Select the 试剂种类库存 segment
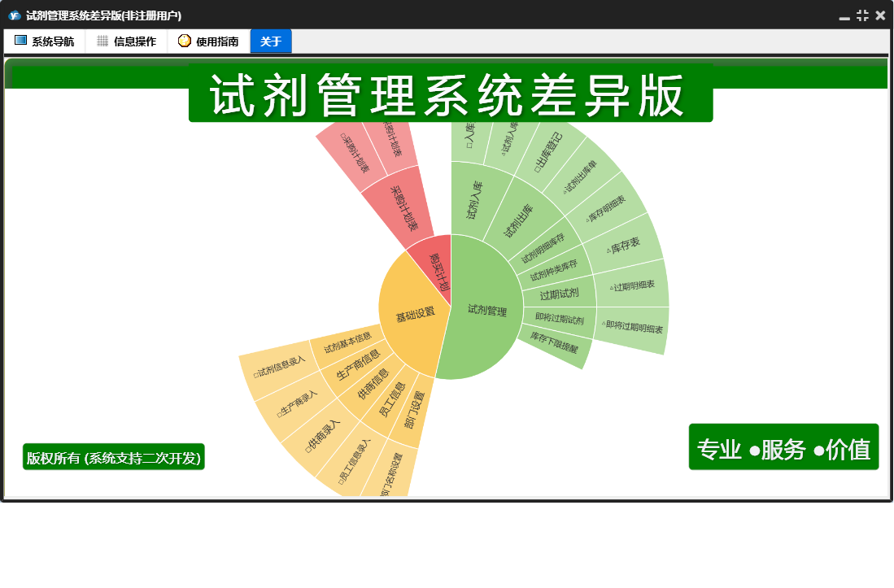 554,270
